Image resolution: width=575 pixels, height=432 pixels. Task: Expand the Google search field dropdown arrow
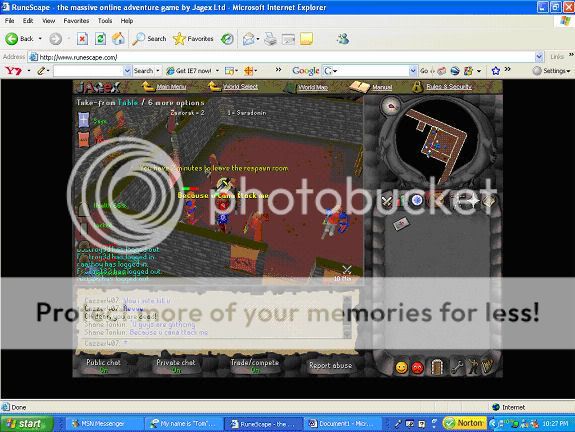(413, 71)
